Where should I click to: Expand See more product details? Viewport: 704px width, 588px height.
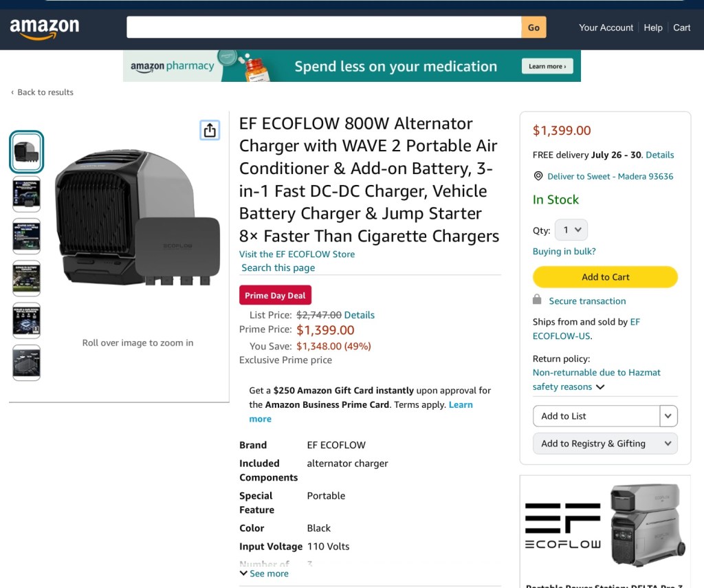click(x=264, y=574)
